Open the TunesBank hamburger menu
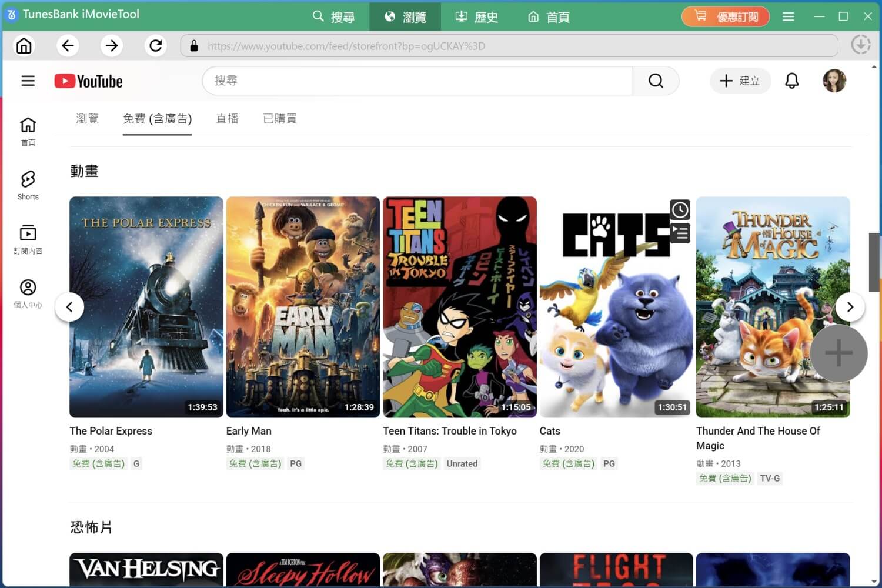Image resolution: width=882 pixels, height=588 pixels. coord(788,16)
